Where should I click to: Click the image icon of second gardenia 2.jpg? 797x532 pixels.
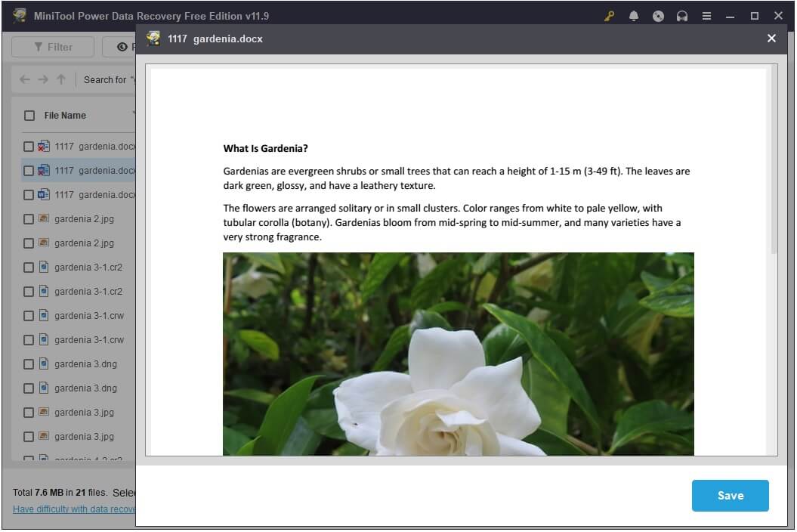coord(44,243)
